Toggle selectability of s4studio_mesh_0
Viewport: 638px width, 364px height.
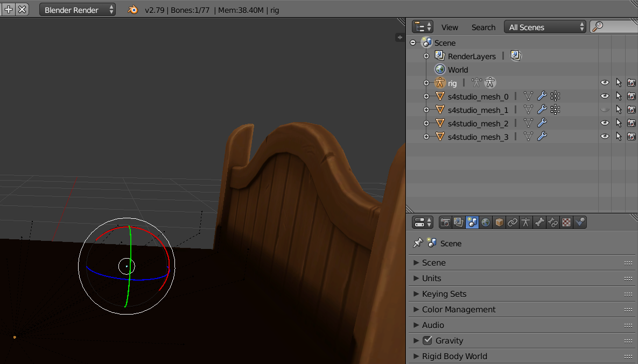(619, 96)
